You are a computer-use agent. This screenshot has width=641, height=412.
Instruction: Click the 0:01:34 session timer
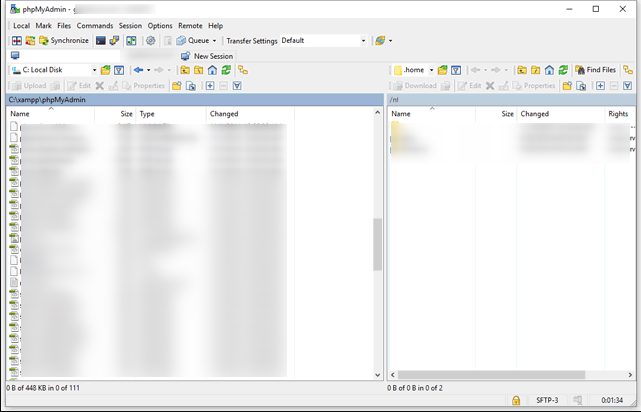click(612, 400)
